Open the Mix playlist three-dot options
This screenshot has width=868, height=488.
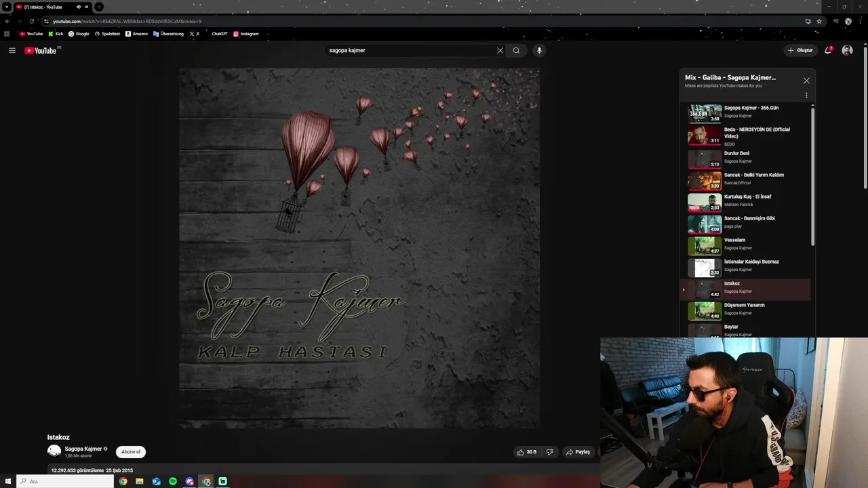tap(806, 96)
